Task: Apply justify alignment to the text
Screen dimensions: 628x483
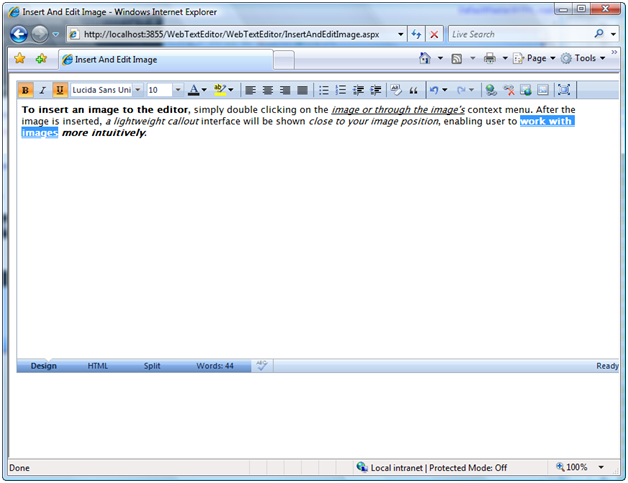Action: [x=301, y=90]
